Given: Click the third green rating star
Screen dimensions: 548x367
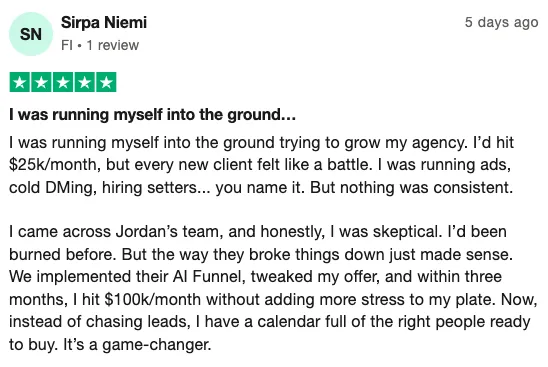Looking at the screenshot, I should click(63, 82).
